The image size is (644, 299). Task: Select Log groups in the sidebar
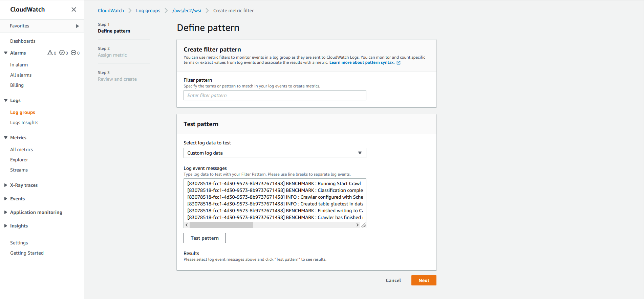pyautogui.click(x=23, y=112)
